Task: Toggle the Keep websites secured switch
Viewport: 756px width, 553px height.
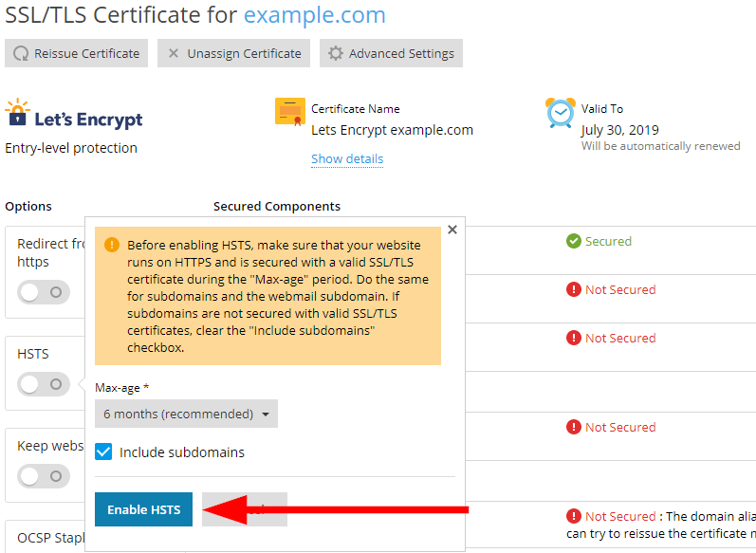Action: 44,475
